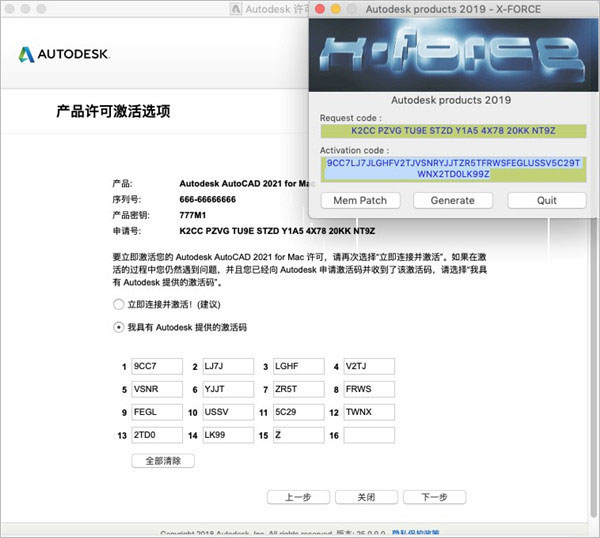Click the Autodesk logo at top left
Screen dimensions: 600x538
coord(64,54)
